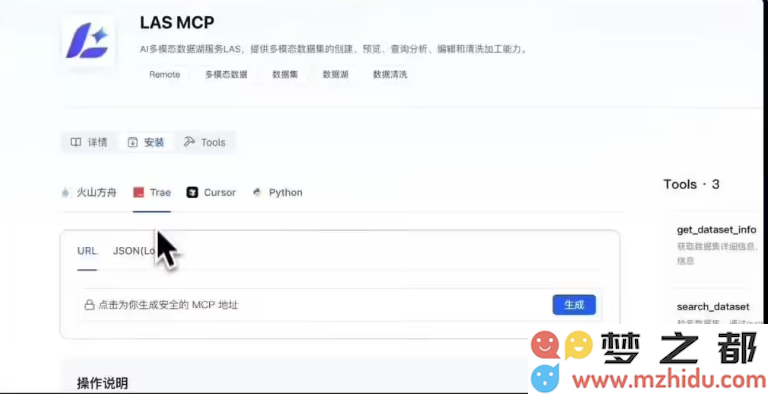Image resolution: width=768 pixels, height=396 pixels.
Task: Click the book icon beside 详情
Action: (75, 143)
